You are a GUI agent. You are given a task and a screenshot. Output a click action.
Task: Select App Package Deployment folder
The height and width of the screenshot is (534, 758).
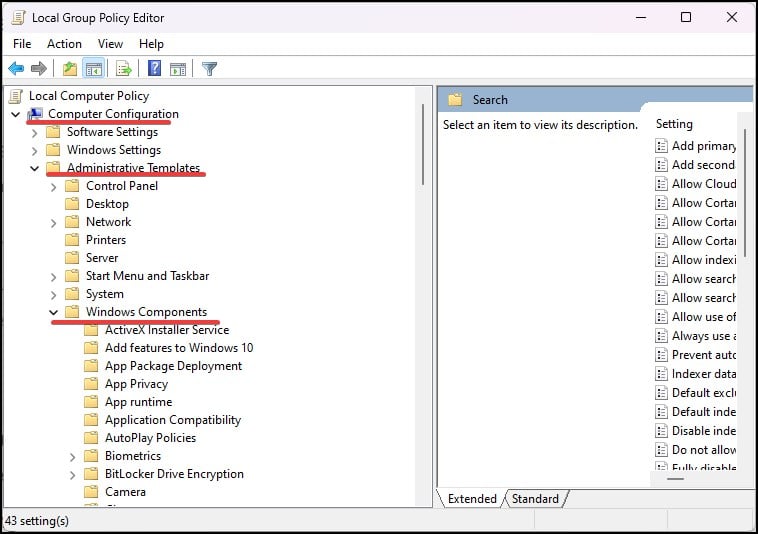click(x=174, y=366)
